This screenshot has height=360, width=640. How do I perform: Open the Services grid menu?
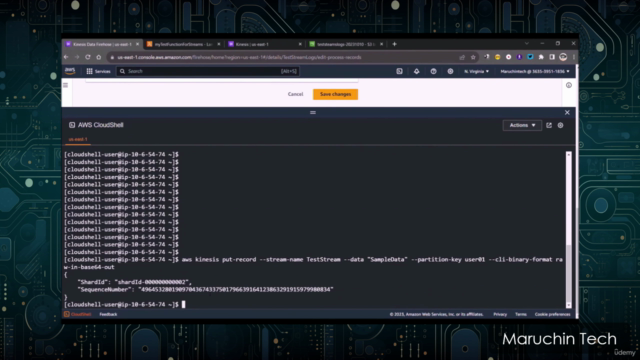click(x=98, y=71)
